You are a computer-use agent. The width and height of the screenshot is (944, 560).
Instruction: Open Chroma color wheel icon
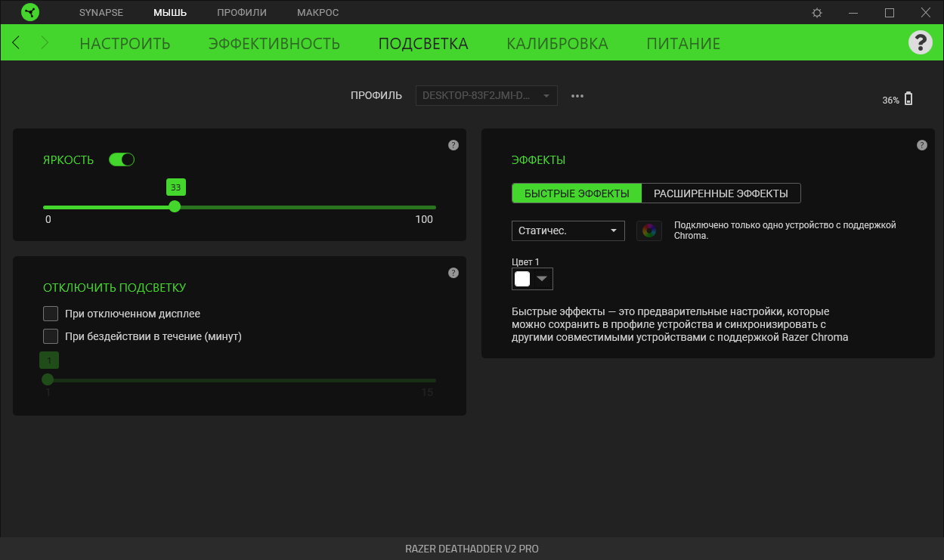point(649,230)
